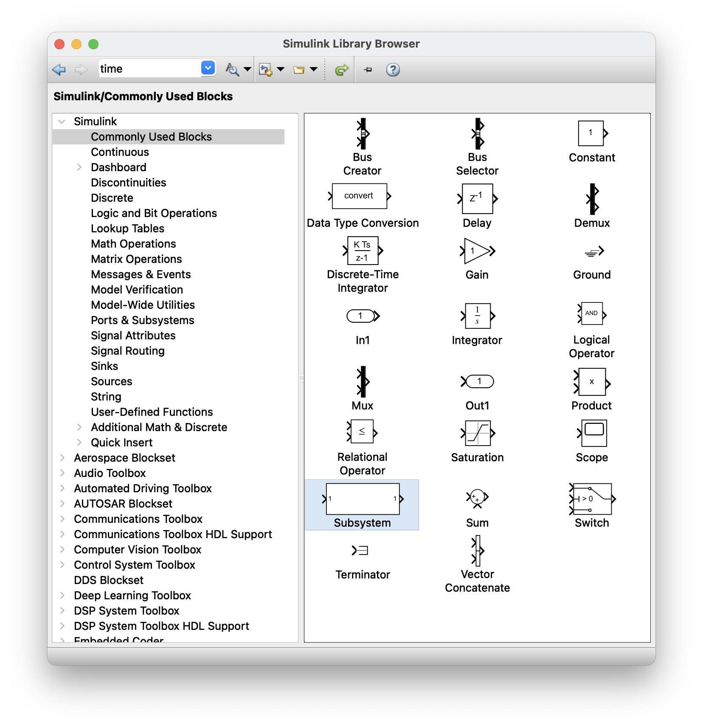Open the Signal Routing library

click(x=128, y=351)
